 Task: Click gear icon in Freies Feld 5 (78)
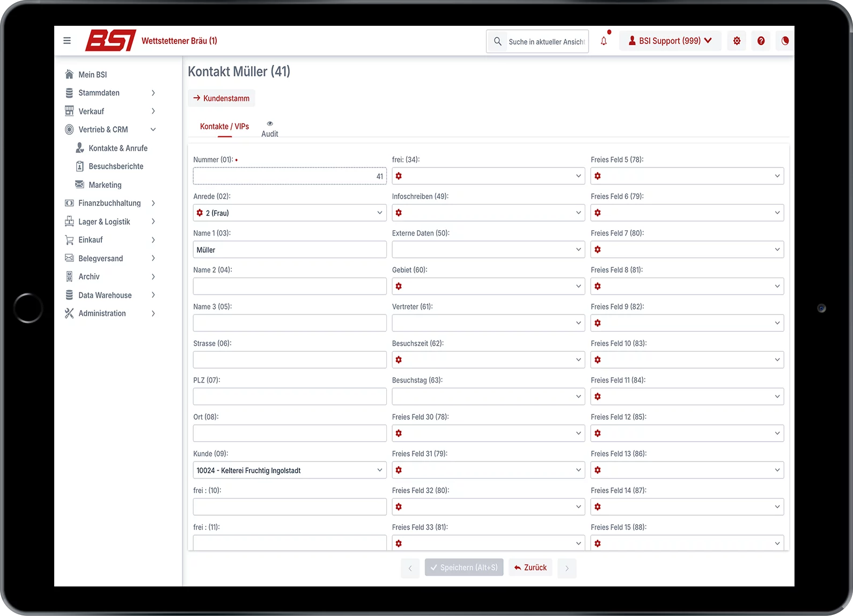pos(598,176)
